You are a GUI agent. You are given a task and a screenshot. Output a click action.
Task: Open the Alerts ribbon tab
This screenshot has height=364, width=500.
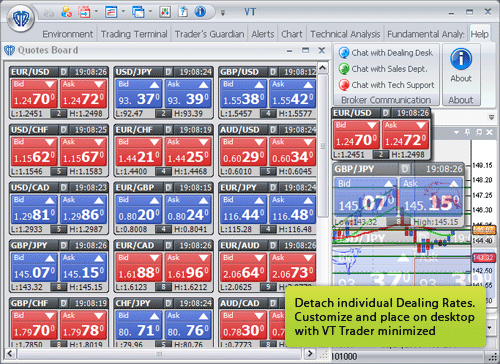coord(263,34)
